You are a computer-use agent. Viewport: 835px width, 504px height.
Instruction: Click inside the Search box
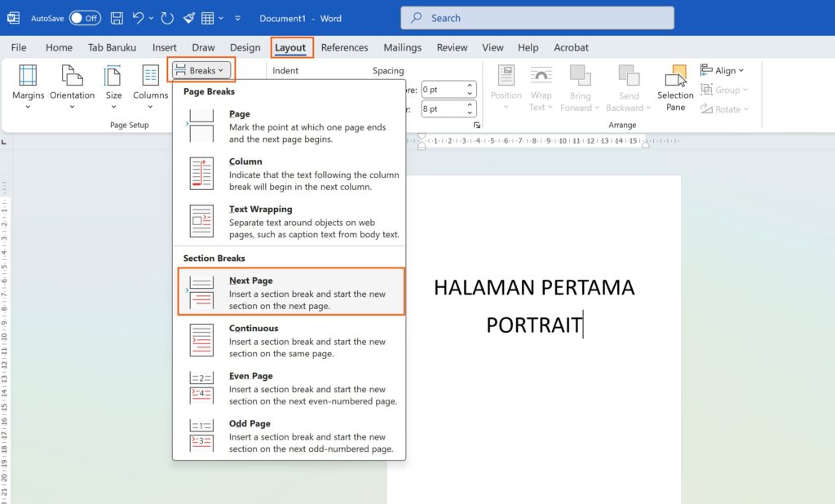point(537,17)
